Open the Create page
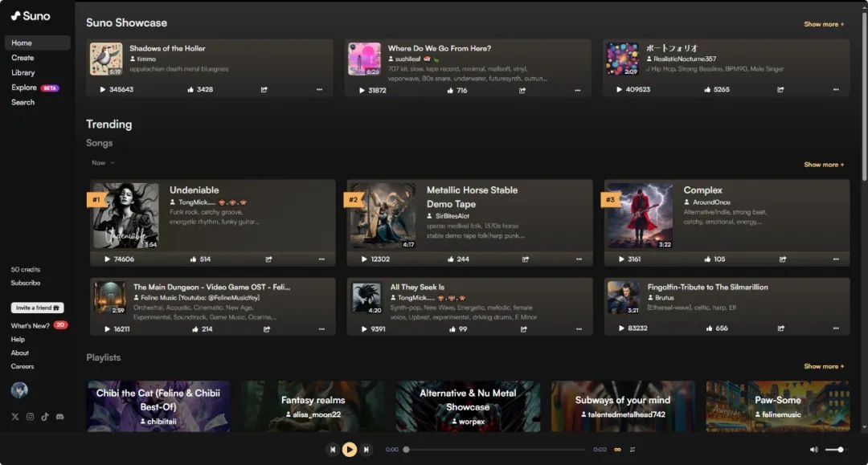Viewport: 868px width, 465px height. tap(23, 58)
